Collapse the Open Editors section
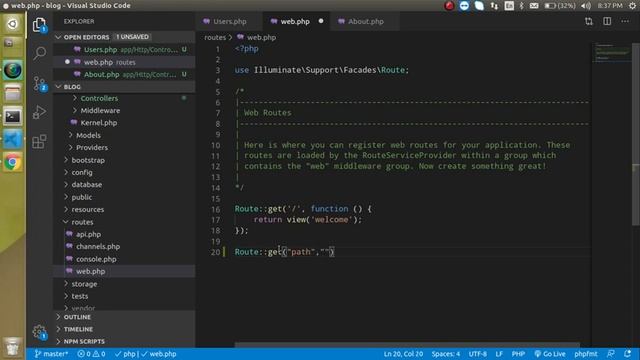640x360 pixels. point(124,37)
